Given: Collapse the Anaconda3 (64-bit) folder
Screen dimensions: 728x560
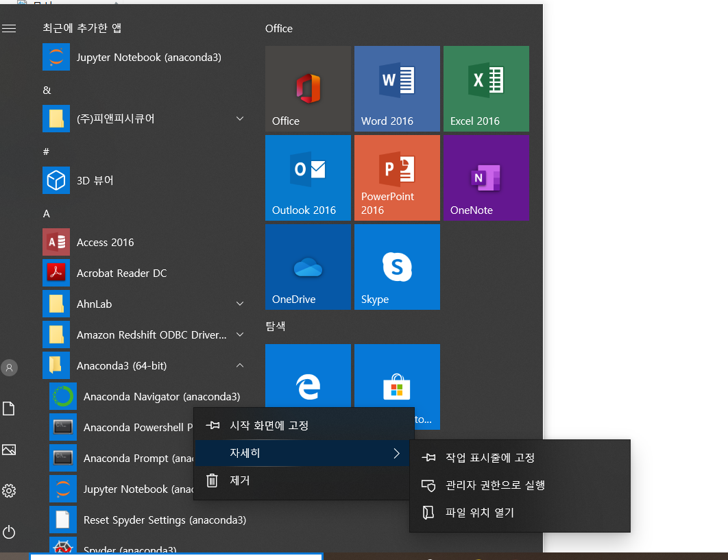Looking at the screenshot, I should pyautogui.click(x=144, y=365).
